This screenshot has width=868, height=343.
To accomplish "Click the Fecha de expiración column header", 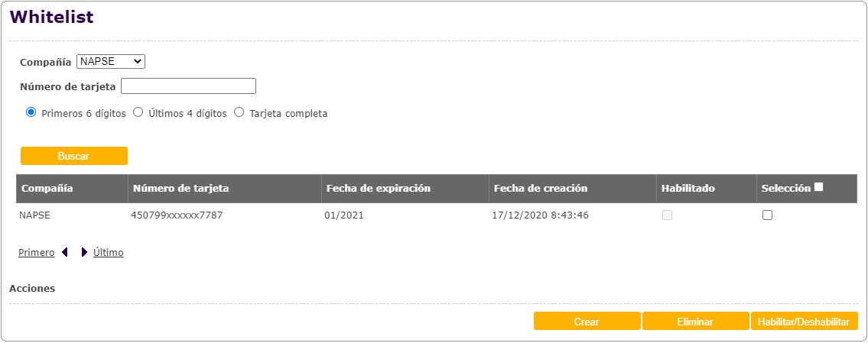I will tap(378, 188).
